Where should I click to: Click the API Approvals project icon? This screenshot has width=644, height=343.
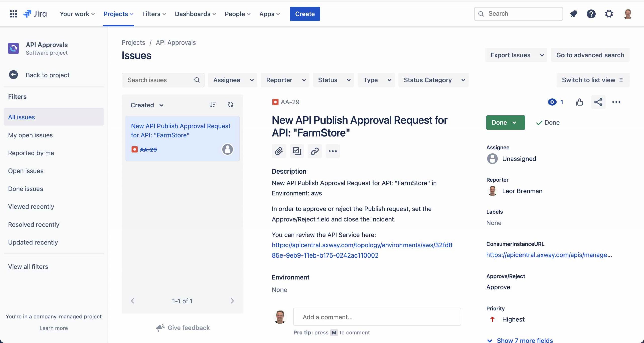(x=13, y=48)
